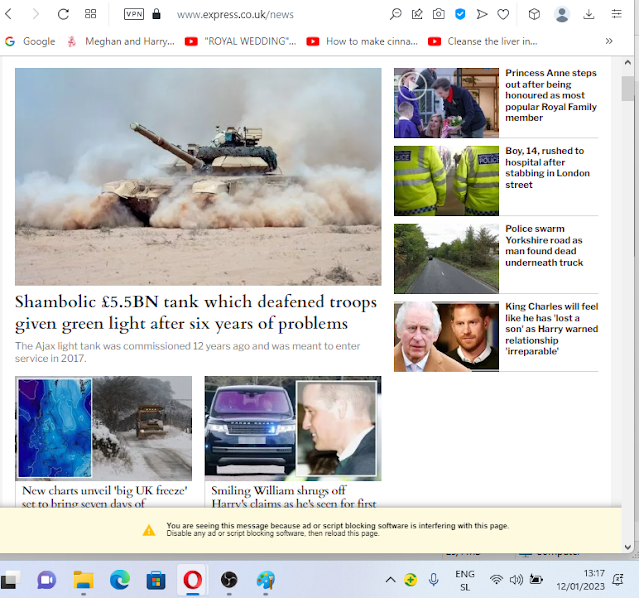Read Boy, 14, rushed to hospital story
The width and height of the screenshot is (639, 598).
point(547,168)
